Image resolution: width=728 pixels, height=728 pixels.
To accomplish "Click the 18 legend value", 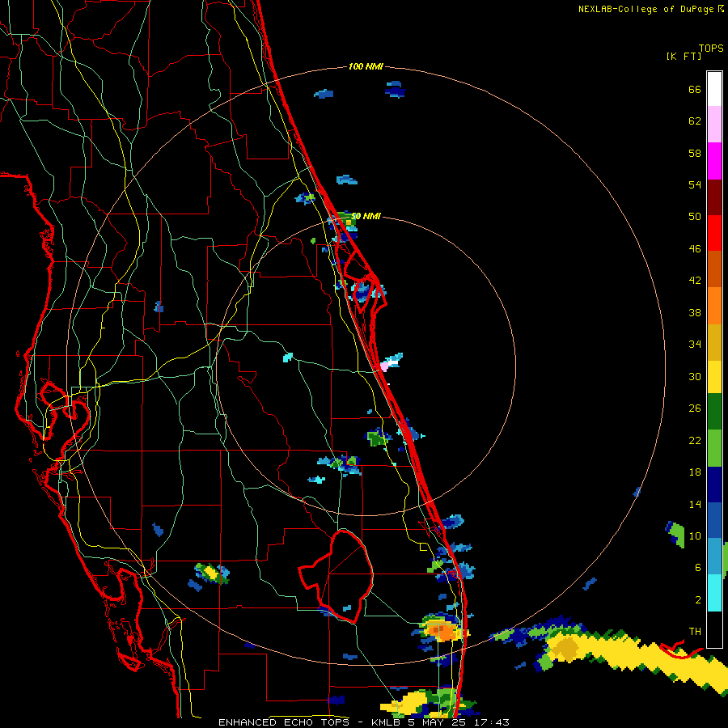I will tap(695, 472).
